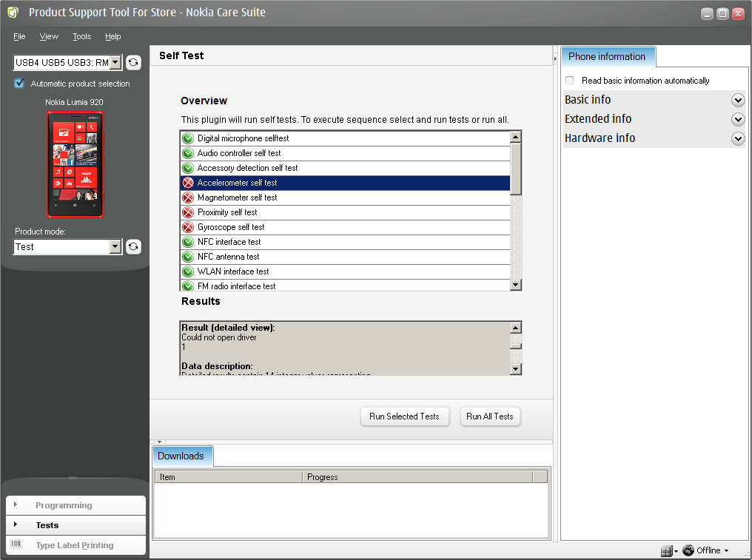Click the refresh icon beside connection dropdown

133,62
